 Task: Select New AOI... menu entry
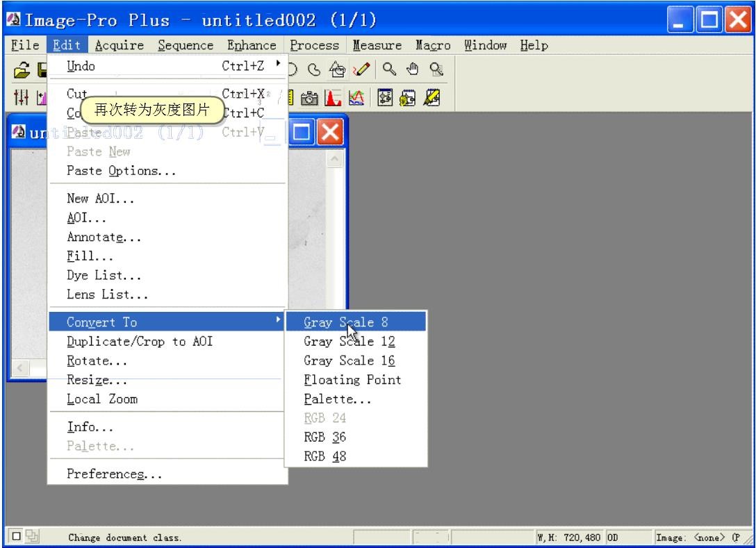[x=167, y=198]
